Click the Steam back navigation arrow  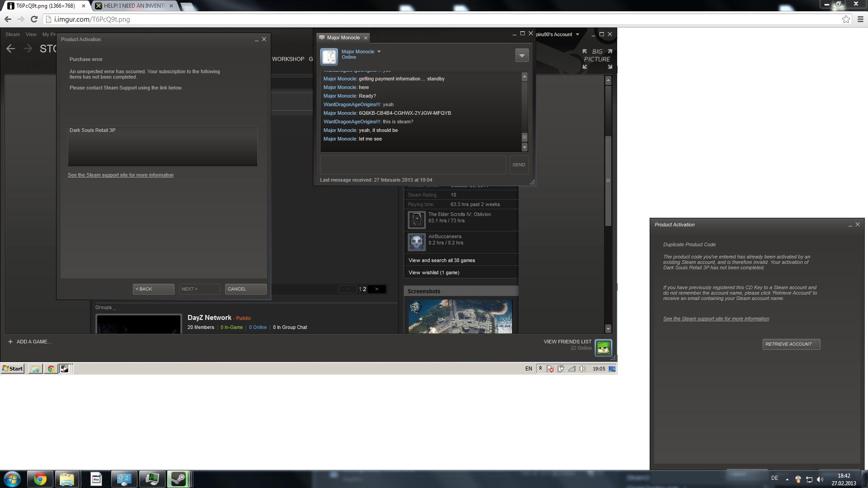coord(11,49)
